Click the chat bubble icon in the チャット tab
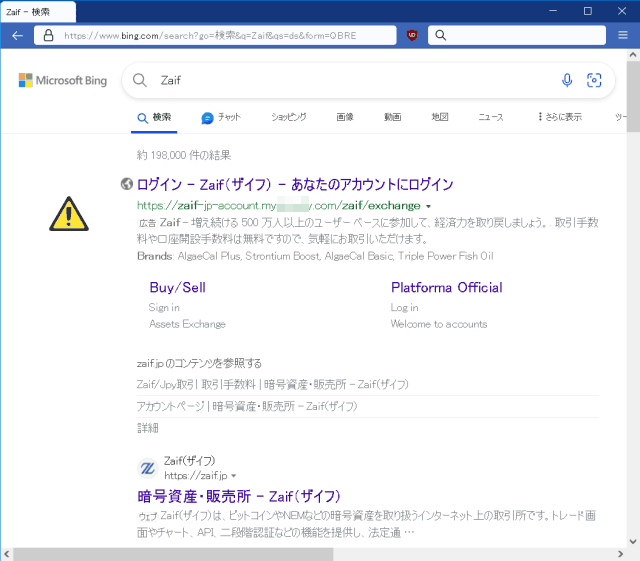 [x=207, y=118]
